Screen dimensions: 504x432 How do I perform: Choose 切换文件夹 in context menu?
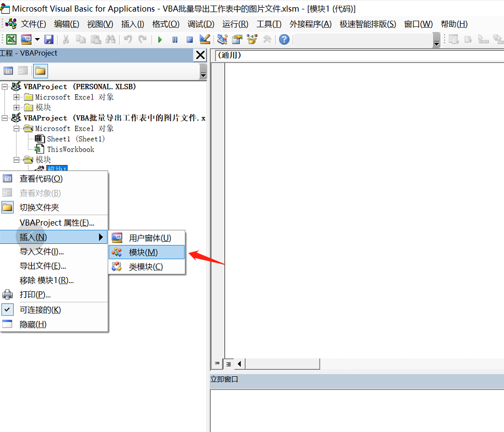54,207
